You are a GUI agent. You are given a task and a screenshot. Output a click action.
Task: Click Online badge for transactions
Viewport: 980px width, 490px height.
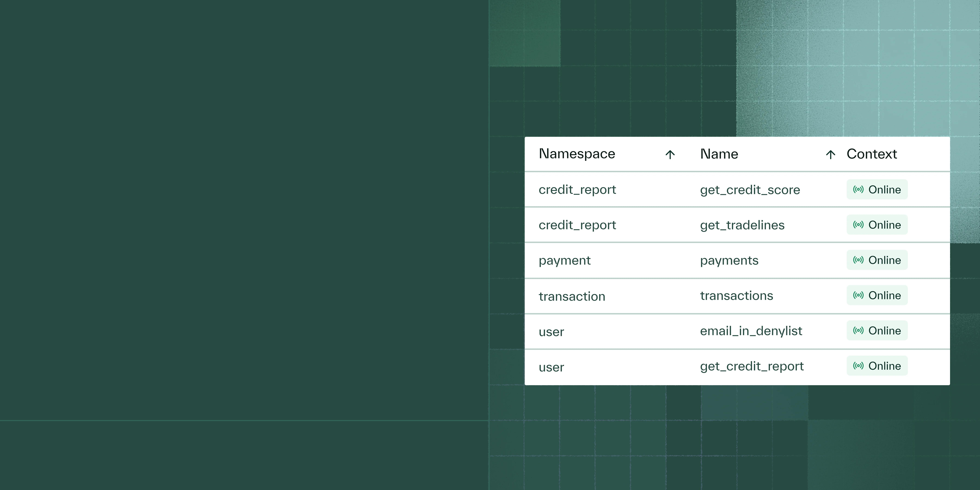coord(877,295)
